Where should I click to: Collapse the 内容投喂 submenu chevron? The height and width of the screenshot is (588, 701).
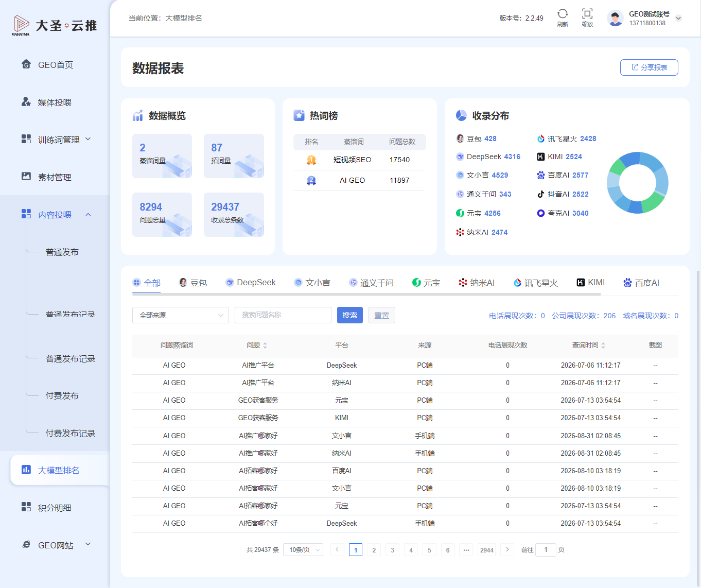(88, 214)
